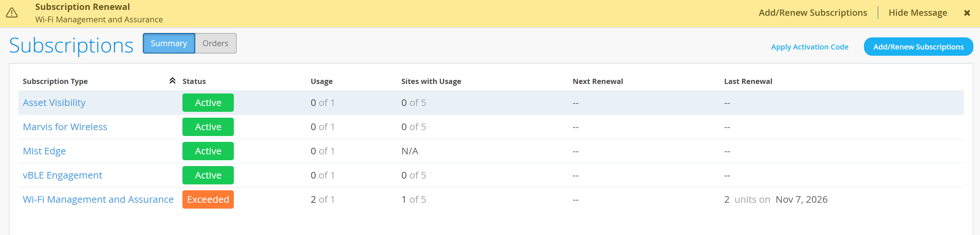Click the Subscription Renewal banner title
The width and height of the screenshot is (980, 235).
83,7
